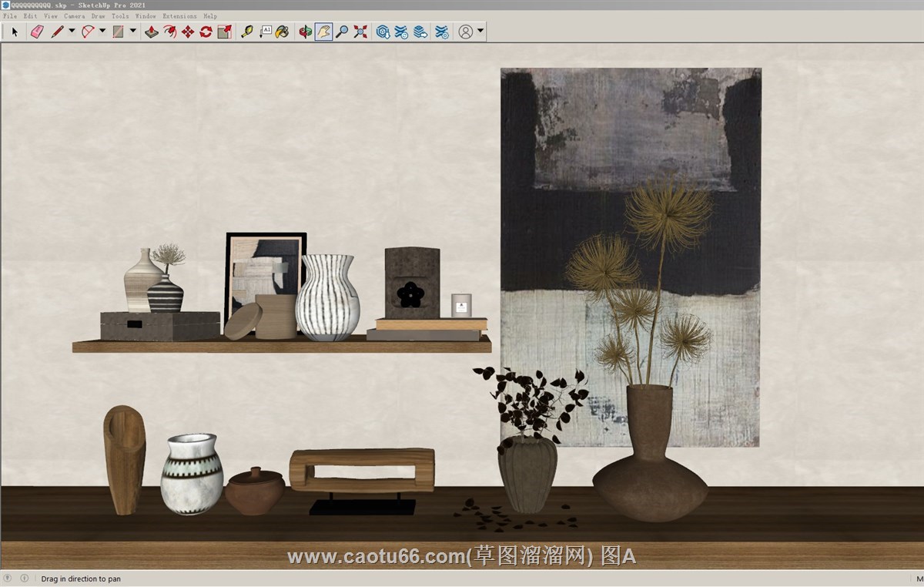This screenshot has width=924, height=587.
Task: Open the Arc tool dropdown arrow
Action: pyautogui.click(x=102, y=32)
